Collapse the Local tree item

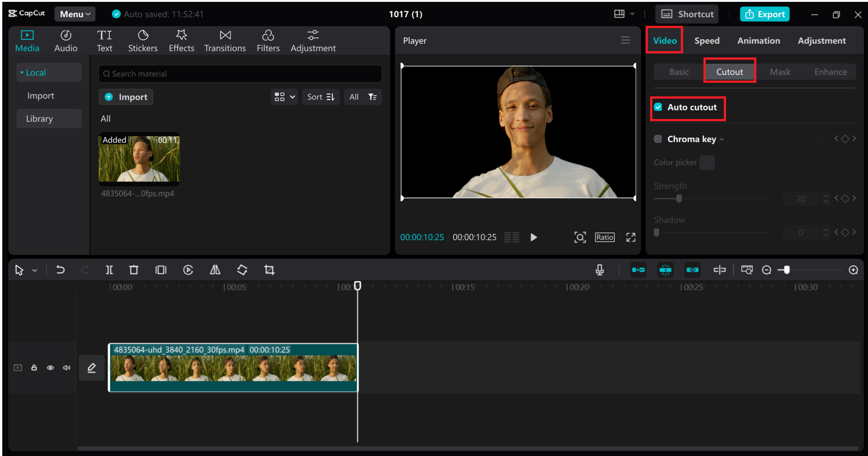[22, 72]
